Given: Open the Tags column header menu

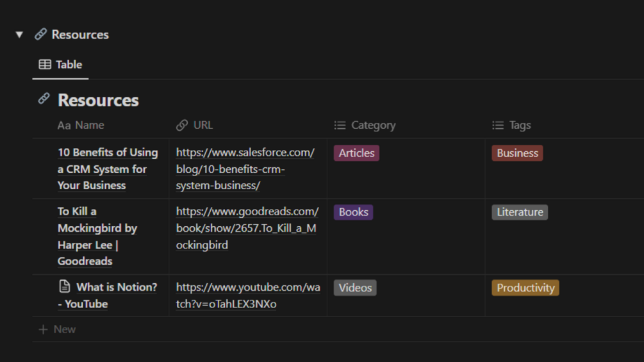Looking at the screenshot, I should pos(520,126).
